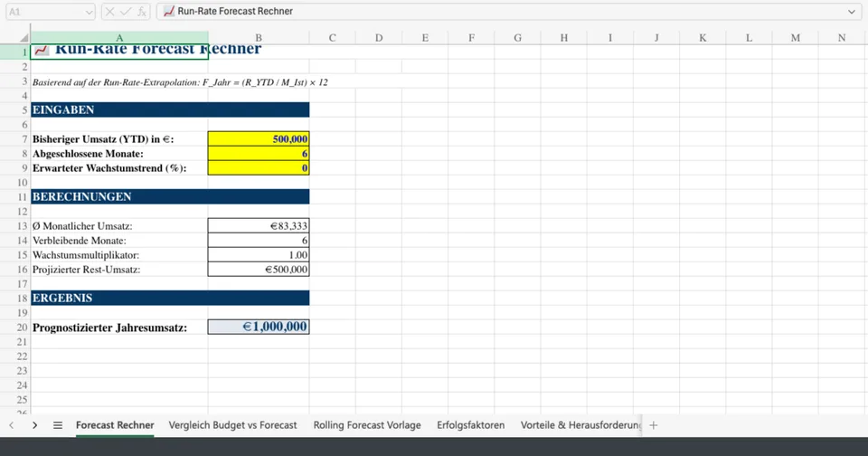Image resolution: width=868 pixels, height=456 pixels.
Task: Click the ERGEBNIS section header
Action: click(170, 298)
